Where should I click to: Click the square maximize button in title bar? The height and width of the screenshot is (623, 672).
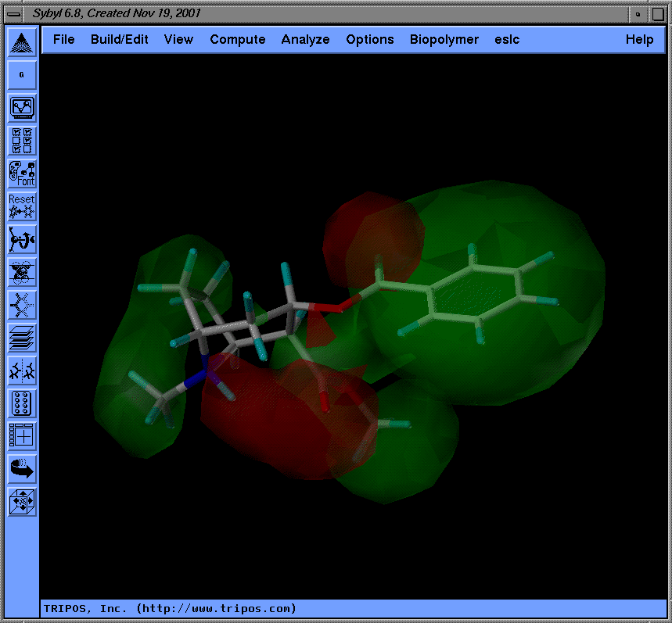click(x=658, y=14)
